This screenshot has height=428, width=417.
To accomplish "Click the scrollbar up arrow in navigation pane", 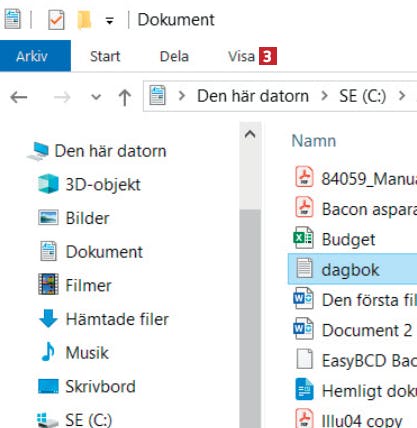I will coord(250,135).
